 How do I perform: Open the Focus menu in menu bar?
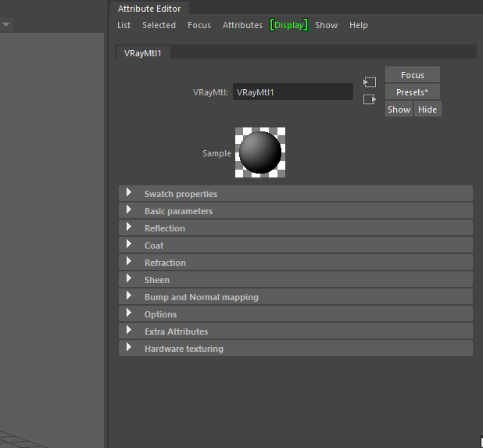(x=199, y=25)
